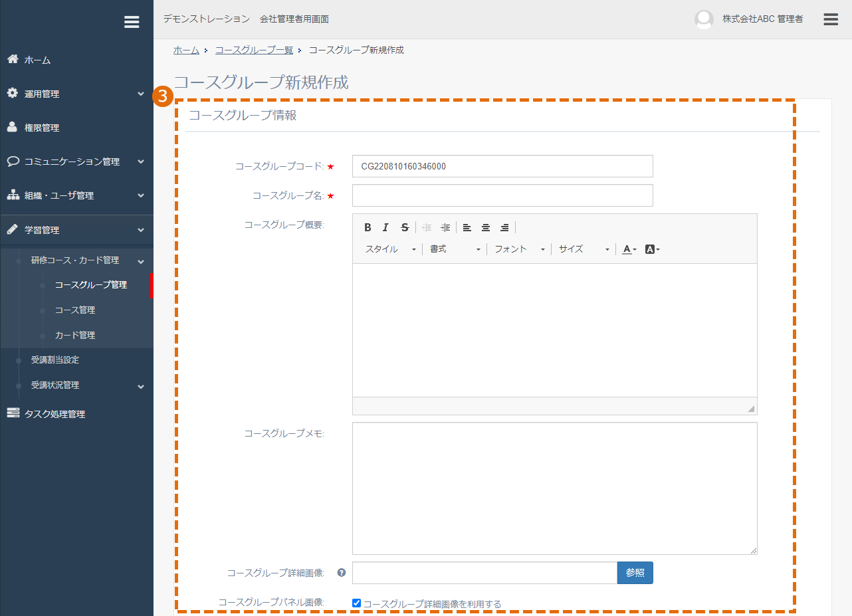Uncheck コースグループ詳細画像を利用する checkbox
This screenshot has width=852, height=616.
(357, 603)
